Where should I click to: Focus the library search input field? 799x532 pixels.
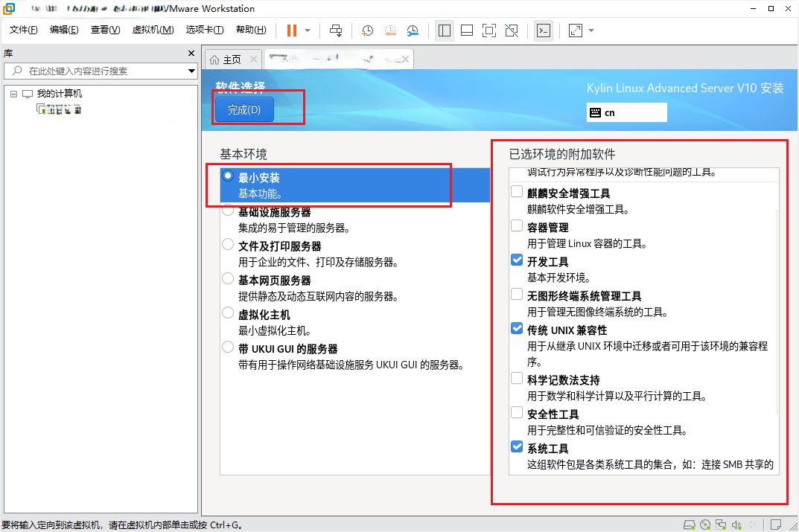[x=101, y=71]
